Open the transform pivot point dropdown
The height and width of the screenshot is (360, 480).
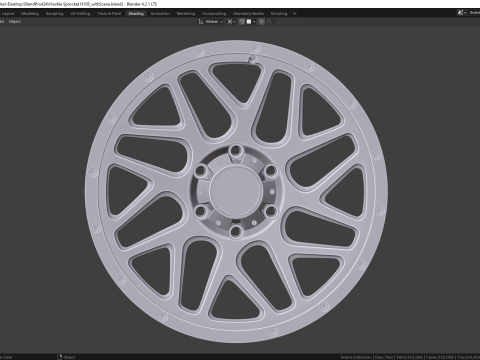tap(231, 22)
